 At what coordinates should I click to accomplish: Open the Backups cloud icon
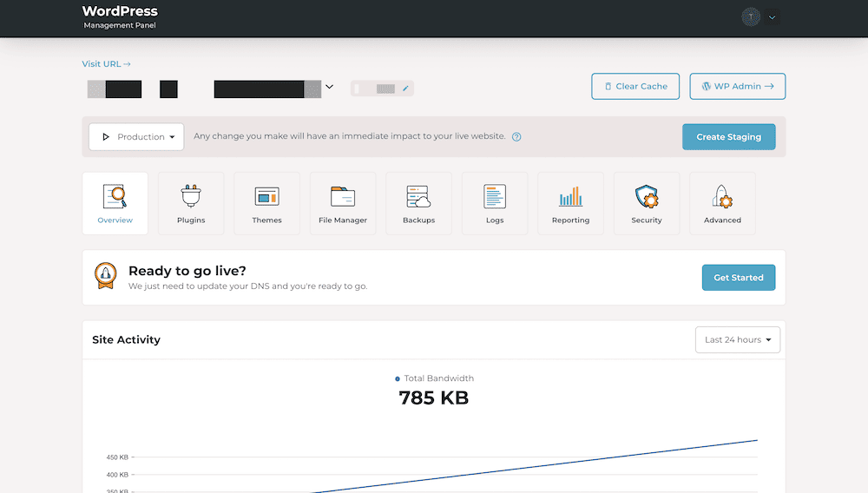[418, 197]
